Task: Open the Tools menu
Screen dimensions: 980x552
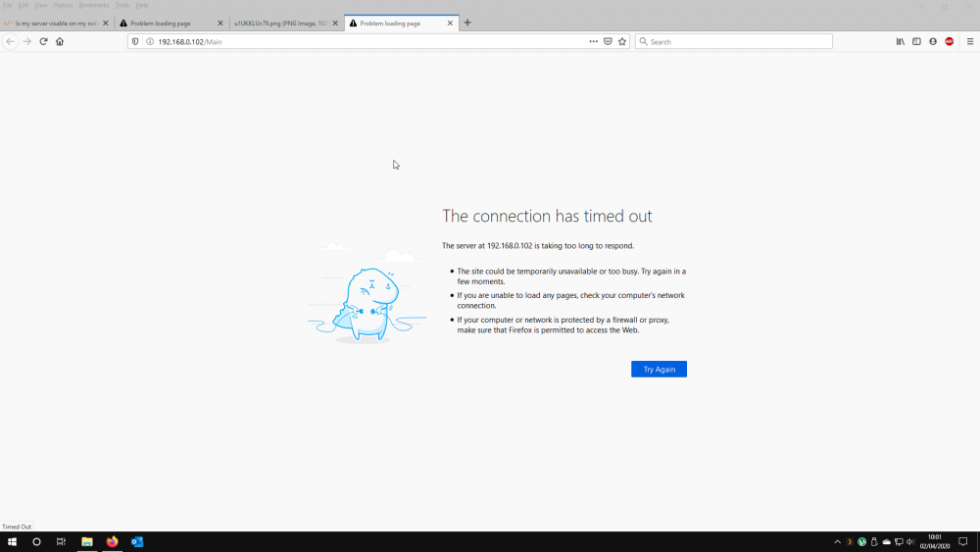Action: click(x=122, y=5)
